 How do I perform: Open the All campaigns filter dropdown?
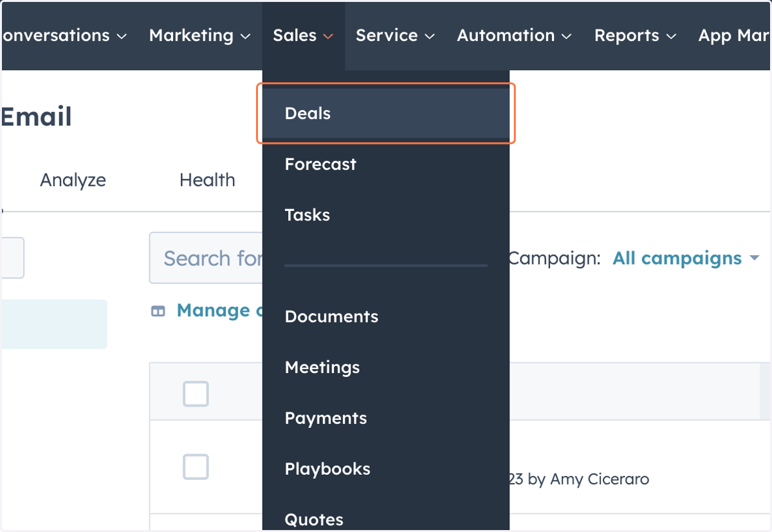686,259
